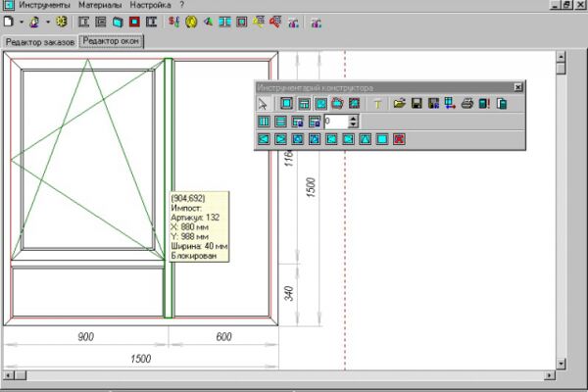Click the horizontal scrollbar right arrow

(x=550, y=374)
